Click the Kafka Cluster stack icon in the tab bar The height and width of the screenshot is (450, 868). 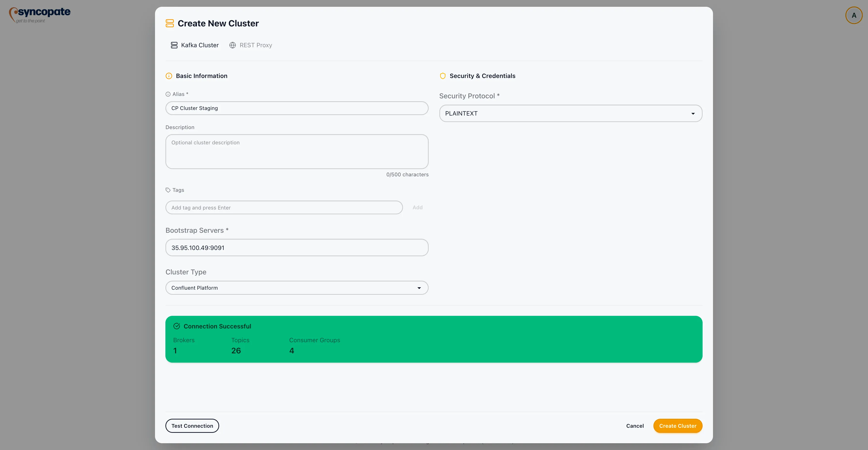[174, 45]
